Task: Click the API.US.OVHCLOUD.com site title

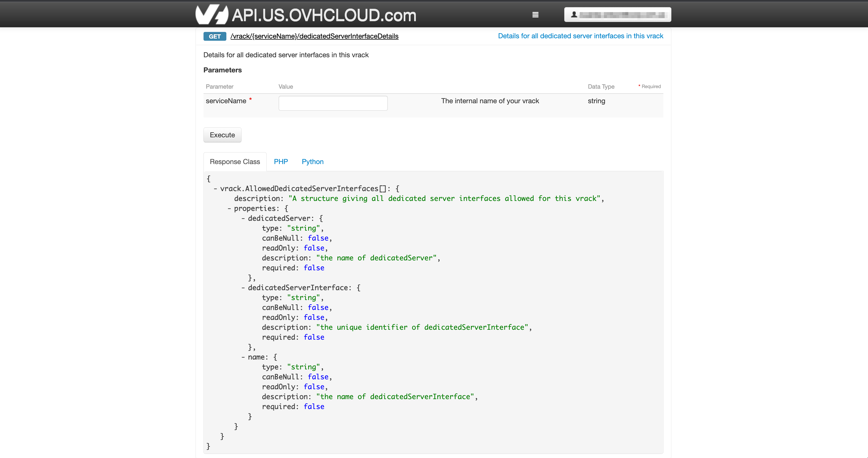Action: click(324, 15)
